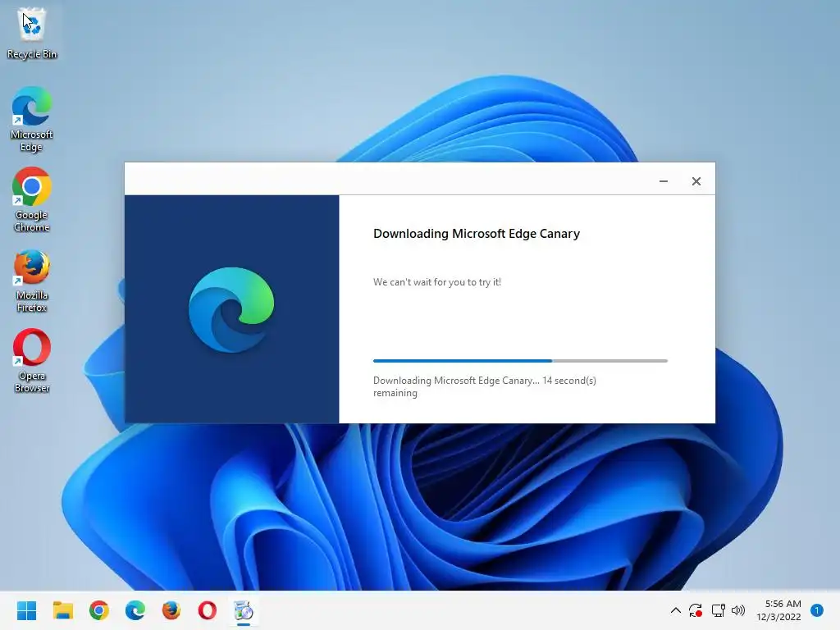Open the Recycle Bin desktop icon
The image size is (840, 630).
tap(32, 33)
